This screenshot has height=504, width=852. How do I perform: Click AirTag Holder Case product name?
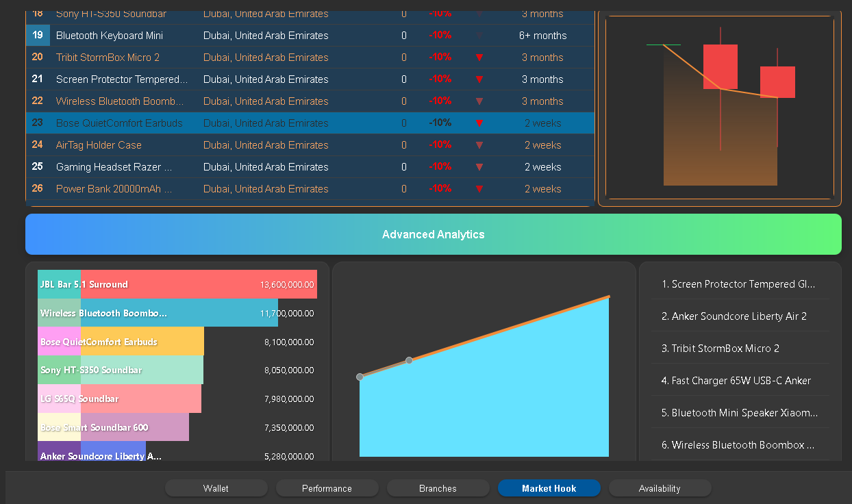coord(99,145)
